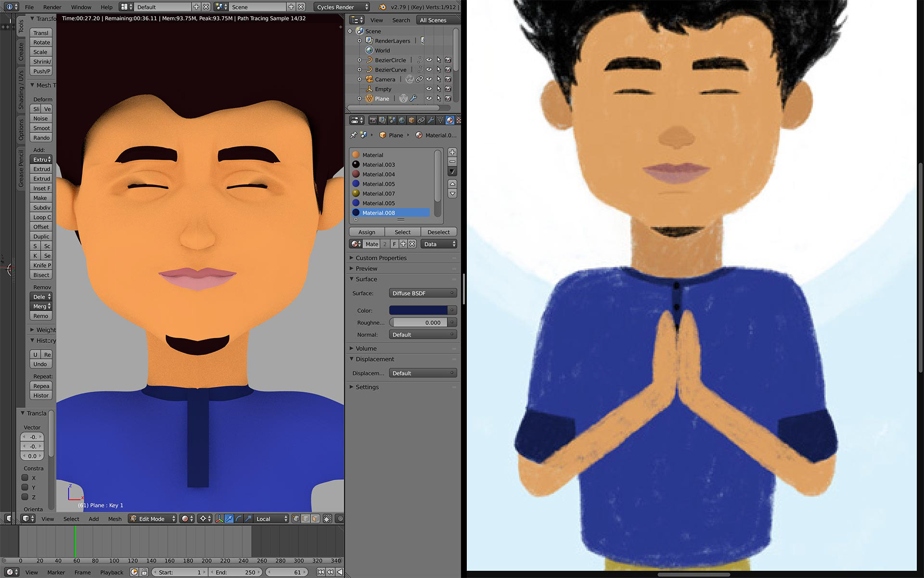Viewport: 924px width, 578px height.
Task: Open the Render menu
Action: [x=52, y=7]
